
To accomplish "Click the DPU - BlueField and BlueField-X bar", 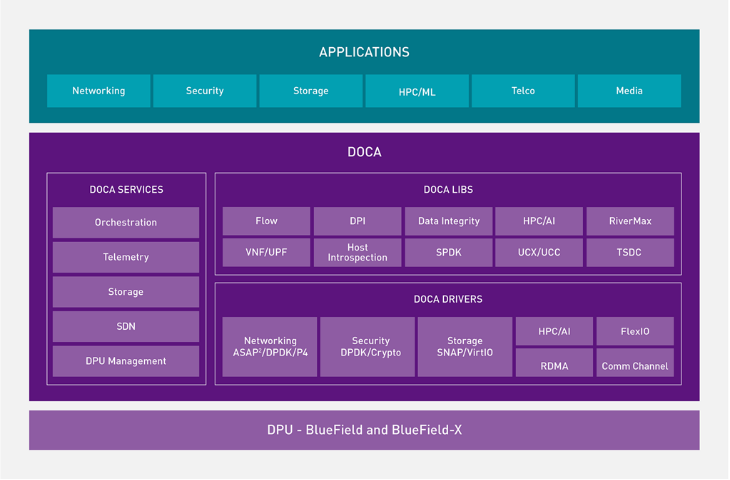I will [364, 430].
